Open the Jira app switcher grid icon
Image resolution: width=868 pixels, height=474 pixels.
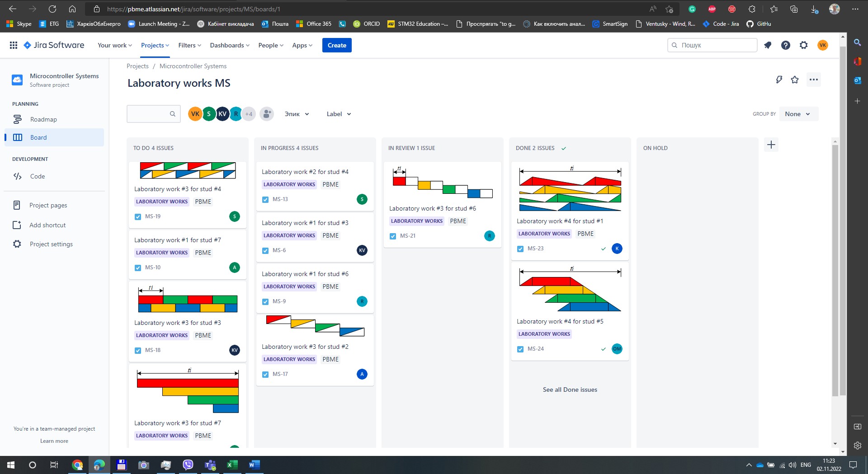[x=14, y=45]
